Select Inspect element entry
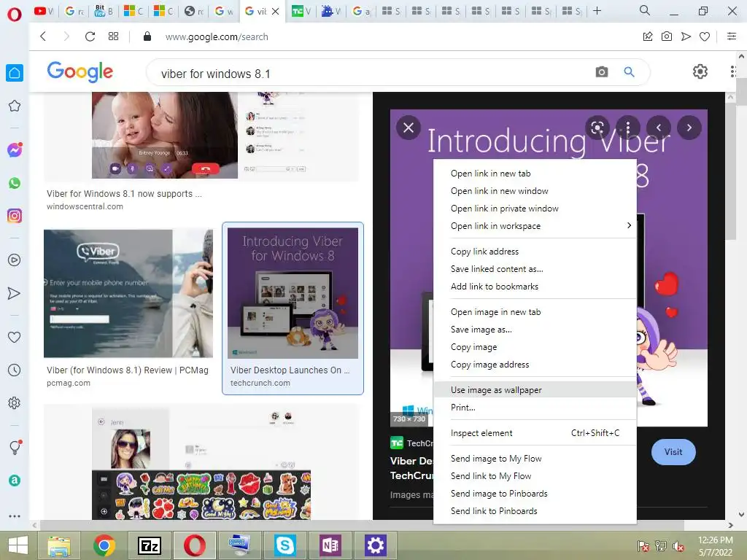The height and width of the screenshot is (560, 747). pos(535,433)
